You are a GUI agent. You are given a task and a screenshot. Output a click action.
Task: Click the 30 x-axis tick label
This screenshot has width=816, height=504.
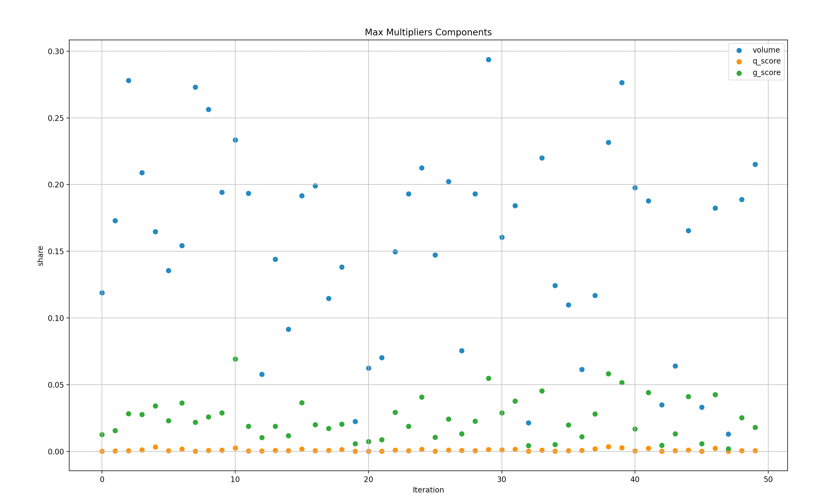pyautogui.click(x=502, y=480)
